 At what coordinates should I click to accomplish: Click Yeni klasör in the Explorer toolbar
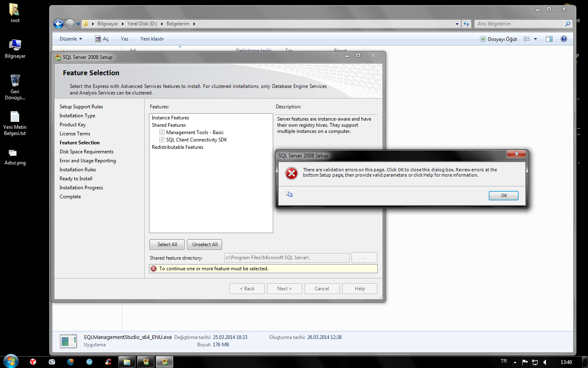click(x=152, y=39)
